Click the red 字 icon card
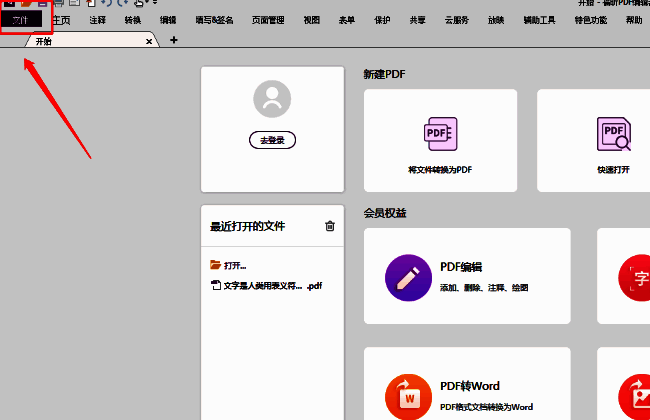 (x=634, y=278)
